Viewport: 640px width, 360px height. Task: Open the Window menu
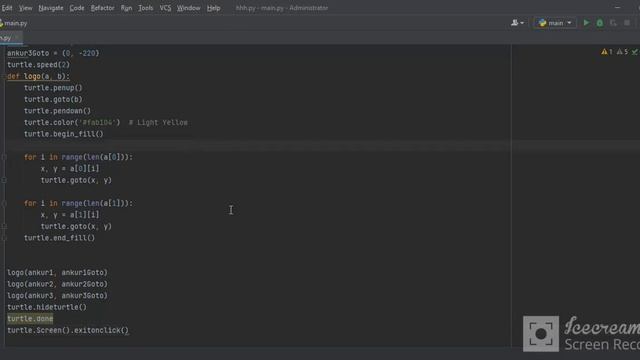pos(189,8)
